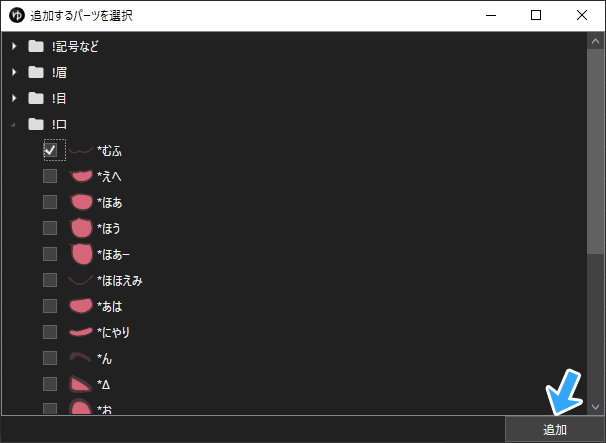Viewport: 606px width, 443px height.
Task: Select the *にやり label
Action: (x=113, y=332)
